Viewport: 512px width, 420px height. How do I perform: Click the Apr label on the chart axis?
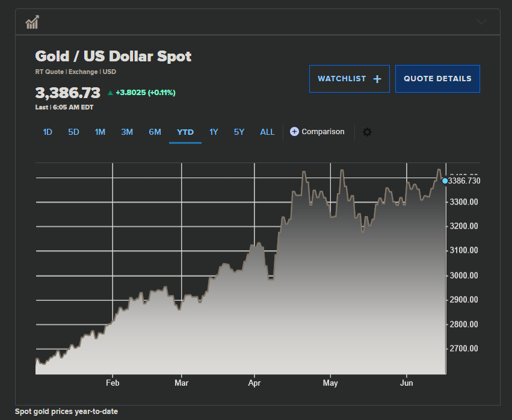pyautogui.click(x=254, y=383)
